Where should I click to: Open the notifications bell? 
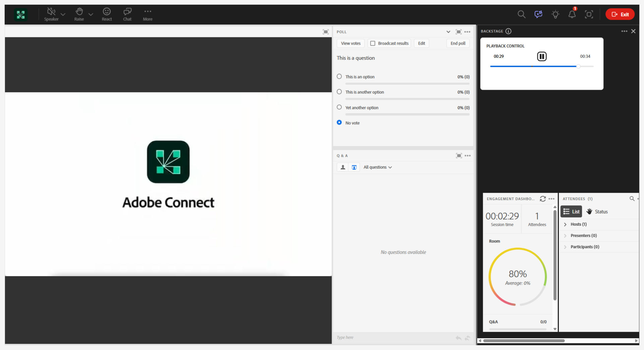(x=572, y=14)
